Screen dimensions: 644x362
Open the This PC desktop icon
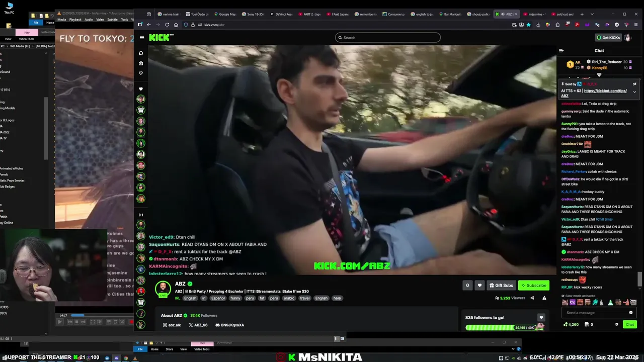point(9,7)
